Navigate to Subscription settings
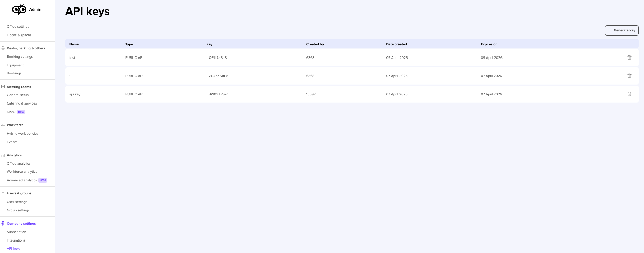The width and height of the screenshot is (644, 253). [17, 232]
